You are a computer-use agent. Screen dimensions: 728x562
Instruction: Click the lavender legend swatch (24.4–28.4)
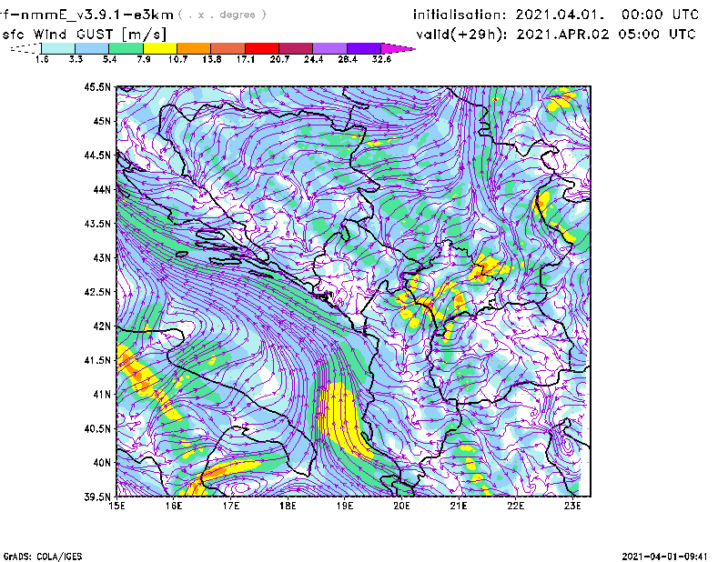pyautogui.click(x=330, y=48)
